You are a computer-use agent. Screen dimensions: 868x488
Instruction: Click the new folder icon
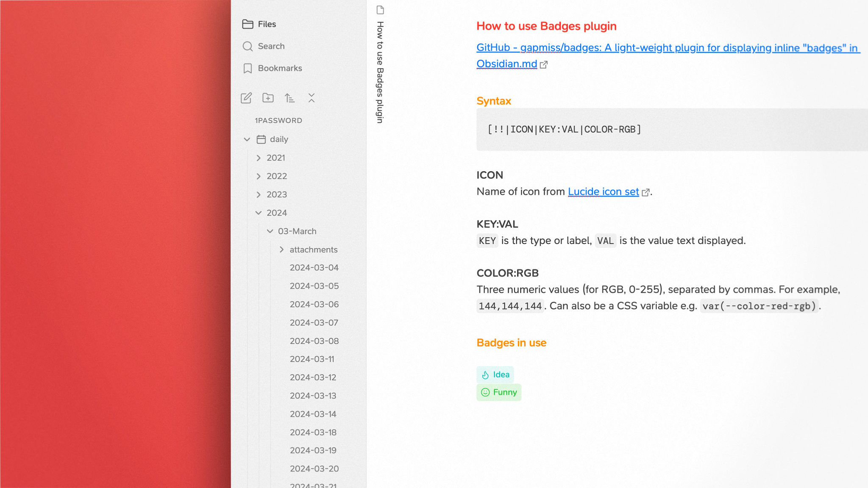[x=268, y=98]
